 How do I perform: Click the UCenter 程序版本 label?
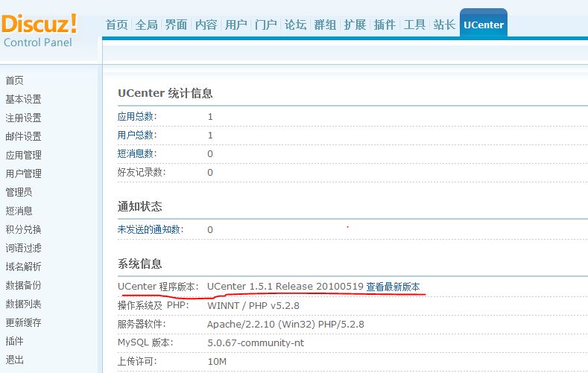[x=158, y=287]
